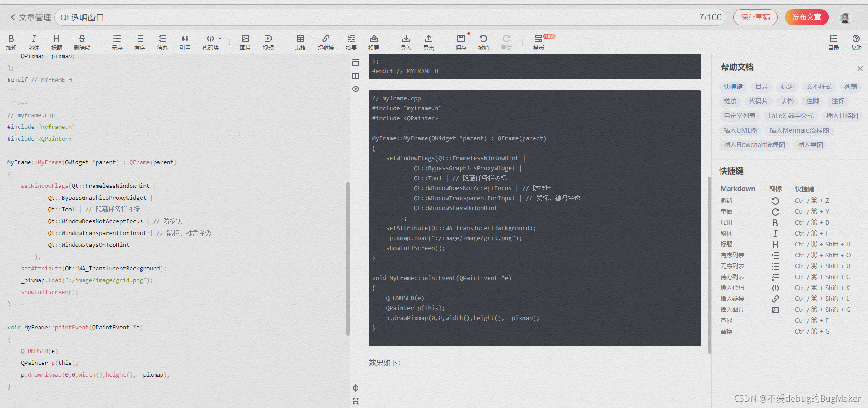This screenshot has height=408, width=868.
Task: Import file with 导入 icon
Action: (x=406, y=42)
